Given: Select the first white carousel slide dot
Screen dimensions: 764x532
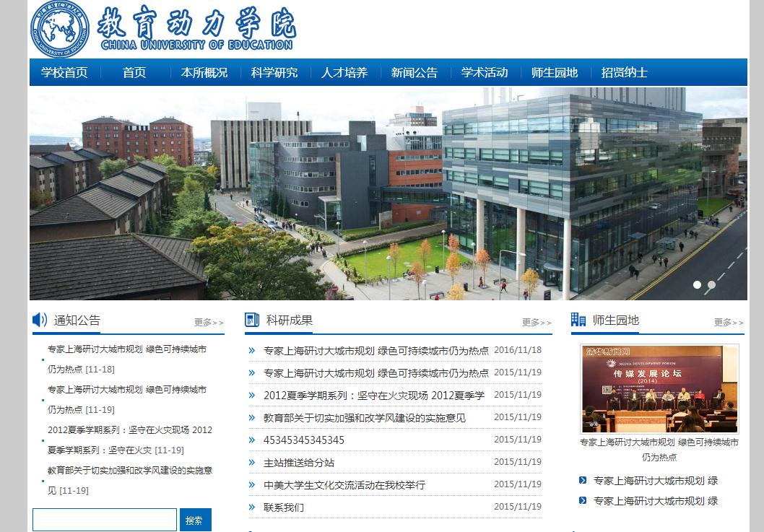Looking at the screenshot, I should (x=697, y=285).
